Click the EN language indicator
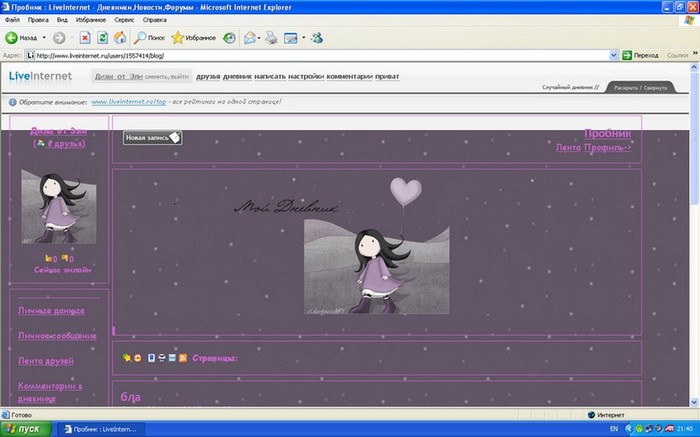The width and height of the screenshot is (700, 437). click(x=614, y=429)
